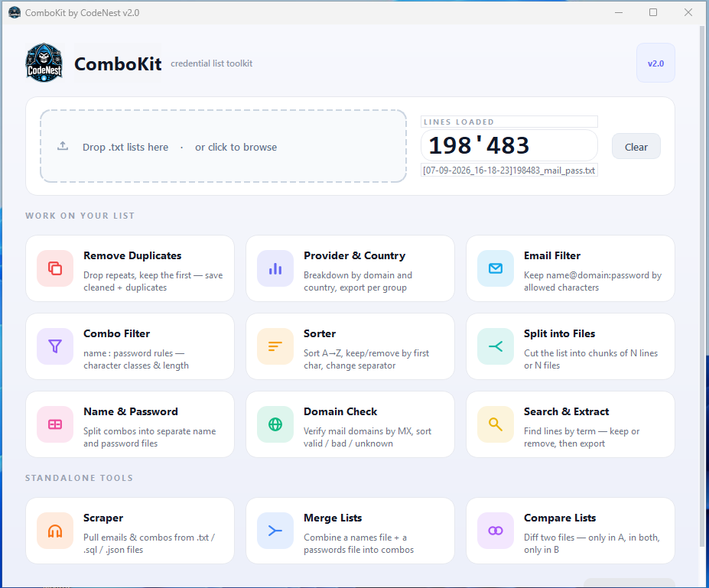Screen dimensions: 709x588
Task: Click 'or click to browse' text
Action: (236, 148)
